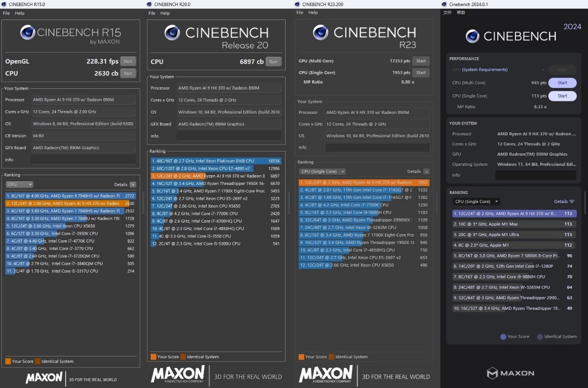Click the Maxon logo in Cinebench 2024
The width and height of the screenshot is (588, 388).
pyautogui.click(x=510, y=373)
